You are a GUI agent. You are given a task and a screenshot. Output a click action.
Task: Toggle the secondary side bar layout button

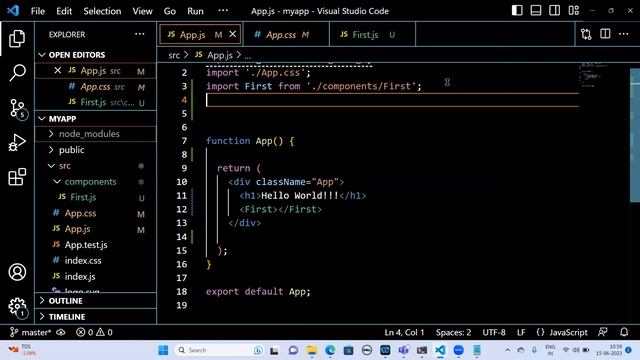[x=554, y=10]
